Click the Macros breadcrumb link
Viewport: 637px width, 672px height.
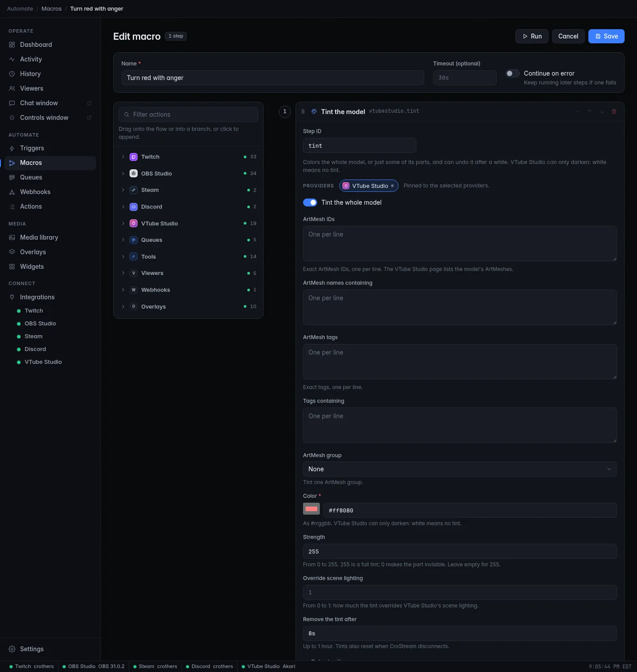pyautogui.click(x=51, y=9)
